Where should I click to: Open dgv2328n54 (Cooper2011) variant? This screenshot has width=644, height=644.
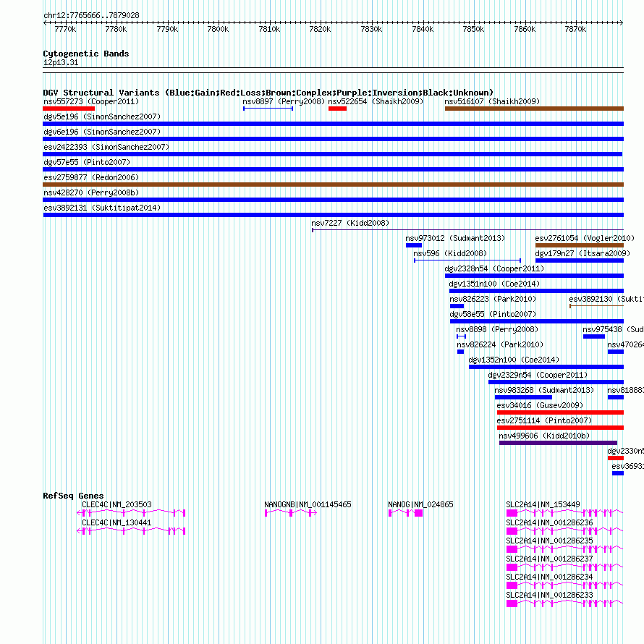pyautogui.click(x=494, y=268)
